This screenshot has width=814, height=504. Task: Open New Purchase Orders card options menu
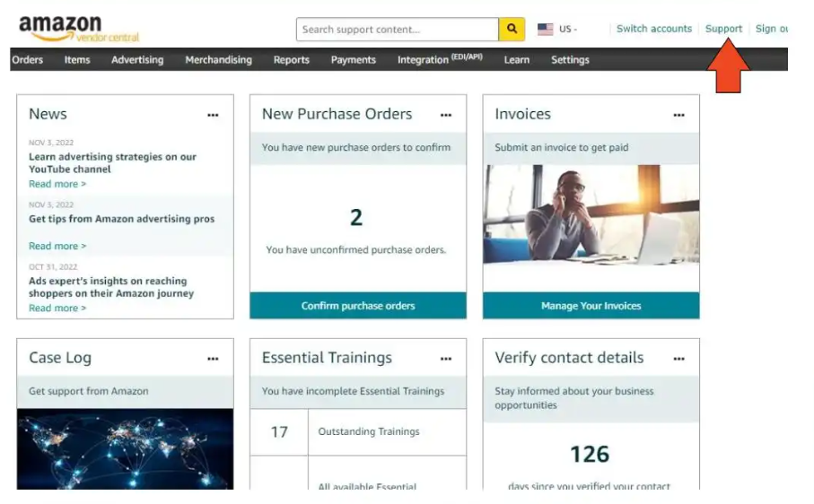446,115
